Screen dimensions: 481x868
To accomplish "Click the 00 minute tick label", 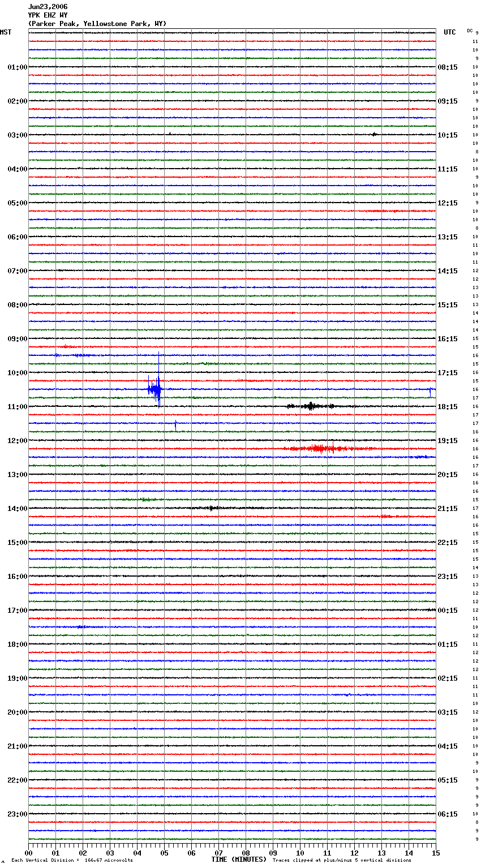I will 29,853.
